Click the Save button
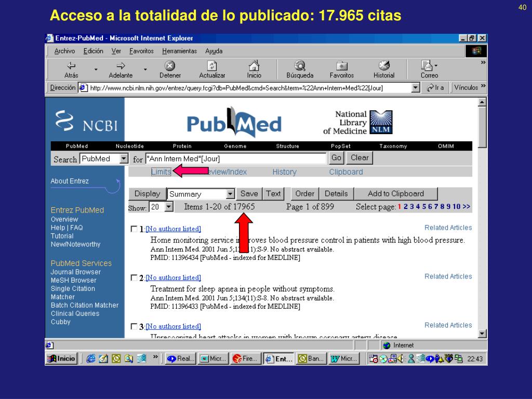The image size is (532, 399). coord(249,194)
